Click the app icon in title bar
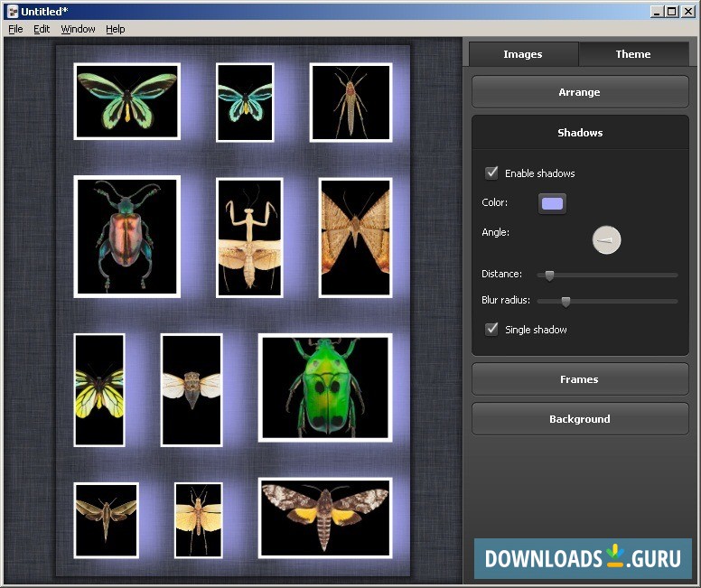Screen dimensions: 701x588 12,11
